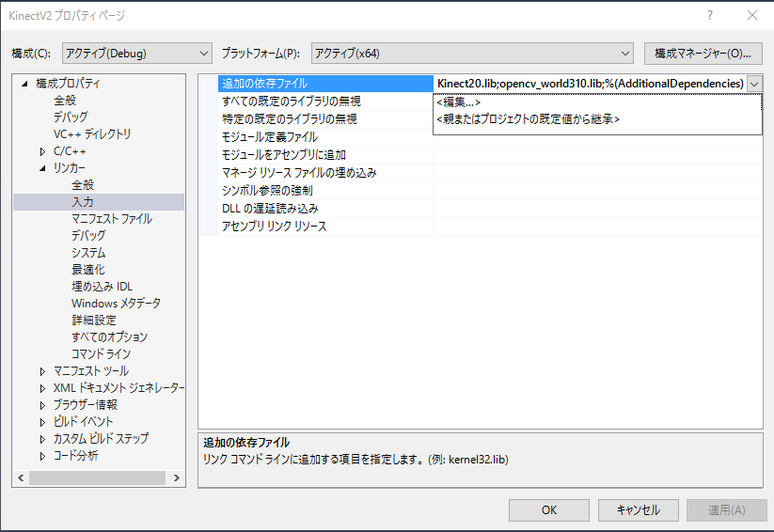Click the help question mark button
The height and width of the screenshot is (532, 774).
(709, 16)
